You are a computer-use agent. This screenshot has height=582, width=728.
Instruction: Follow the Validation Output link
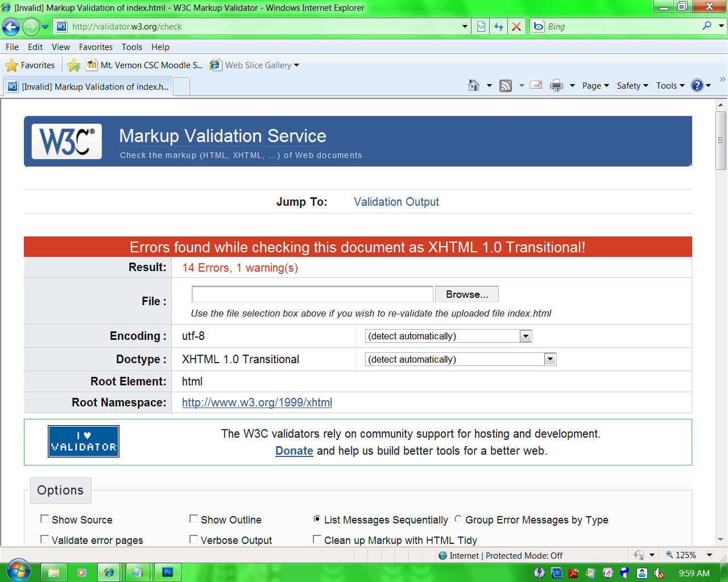(396, 202)
